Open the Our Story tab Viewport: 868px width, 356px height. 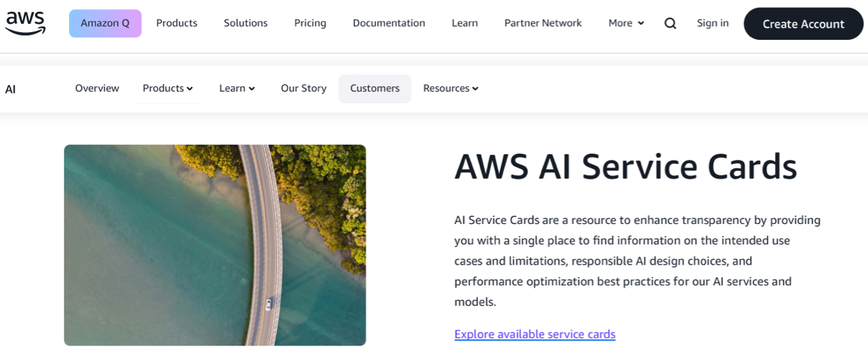[x=303, y=89]
